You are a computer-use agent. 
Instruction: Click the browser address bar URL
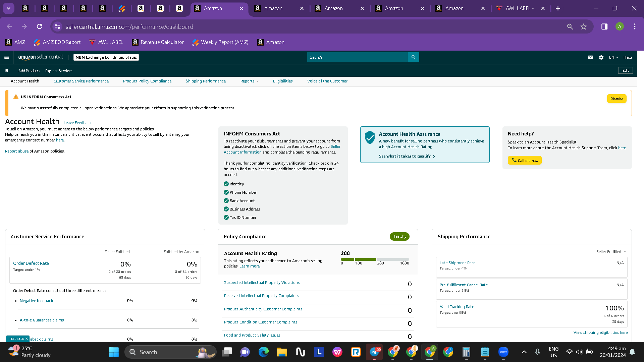pyautogui.click(x=129, y=26)
